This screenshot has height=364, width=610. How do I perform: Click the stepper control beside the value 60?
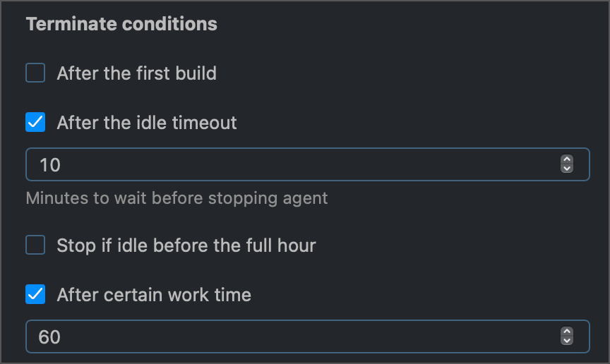point(566,336)
